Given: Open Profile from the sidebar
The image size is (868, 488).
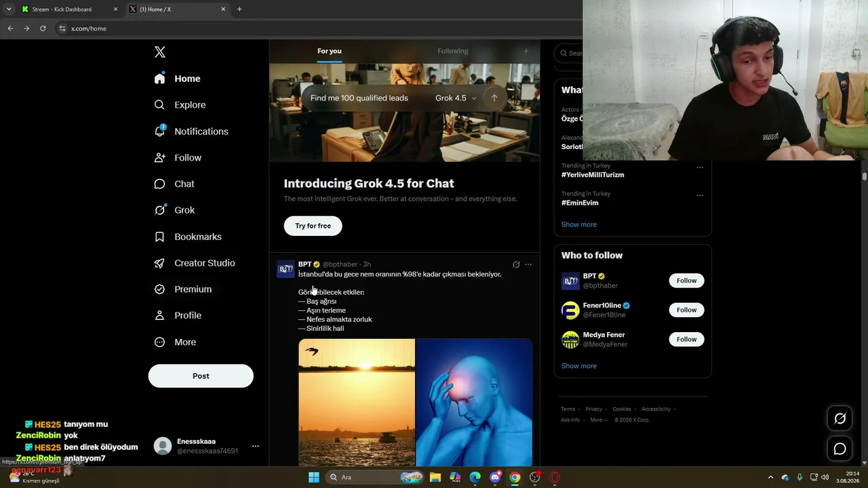Looking at the screenshot, I should pos(178,316).
